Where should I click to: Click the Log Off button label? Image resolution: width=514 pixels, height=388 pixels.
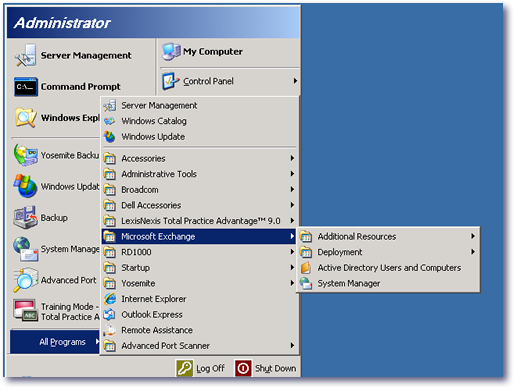tap(210, 368)
